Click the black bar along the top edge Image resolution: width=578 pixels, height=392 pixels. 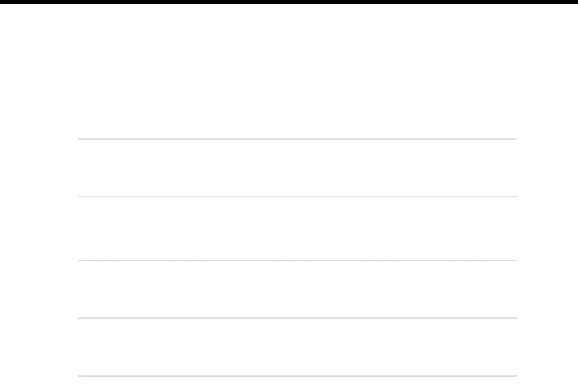click(289, 2)
